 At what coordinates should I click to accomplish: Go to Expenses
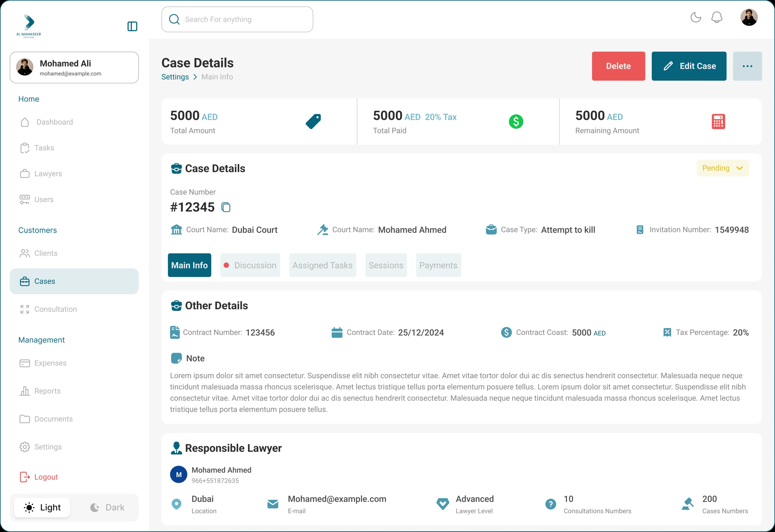coord(74,363)
